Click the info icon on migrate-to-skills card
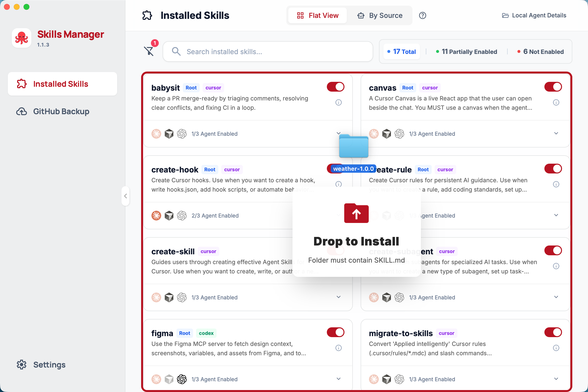Screen dimensions: 588x392 tap(556, 348)
